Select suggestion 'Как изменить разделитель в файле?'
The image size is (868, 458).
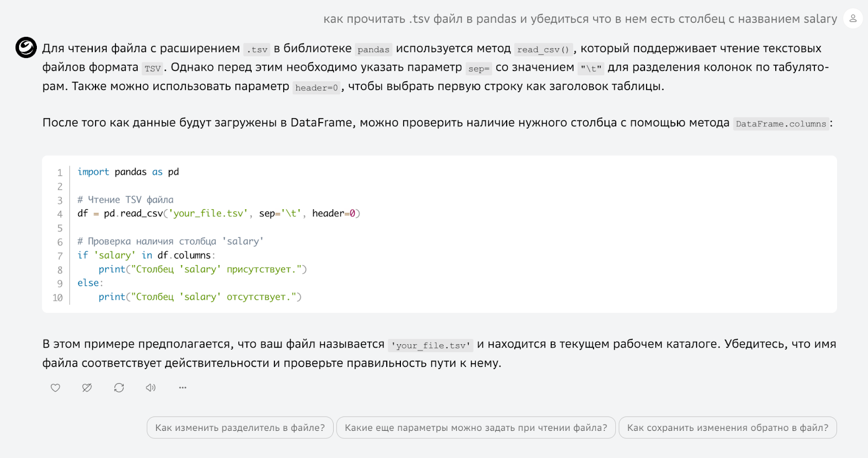(240, 428)
